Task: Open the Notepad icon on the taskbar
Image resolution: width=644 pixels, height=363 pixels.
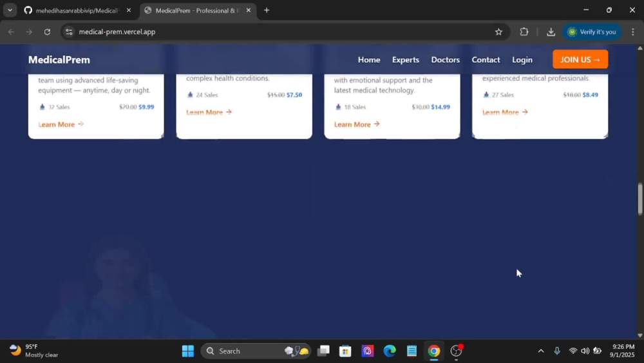Action: (412, 351)
